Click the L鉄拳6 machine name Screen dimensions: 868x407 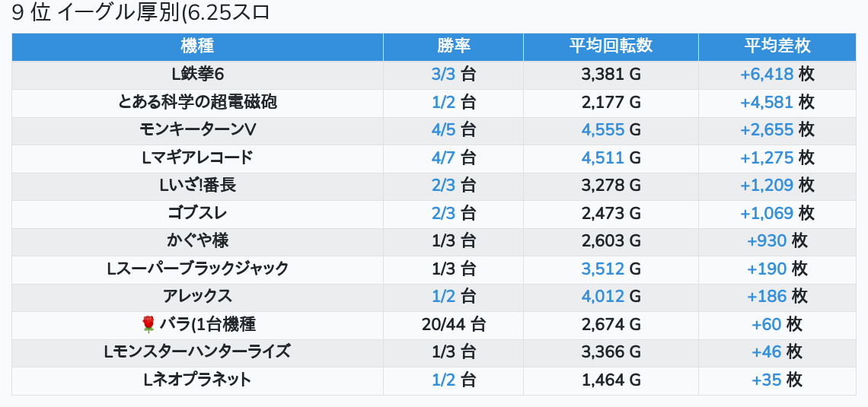pyautogui.click(x=197, y=75)
